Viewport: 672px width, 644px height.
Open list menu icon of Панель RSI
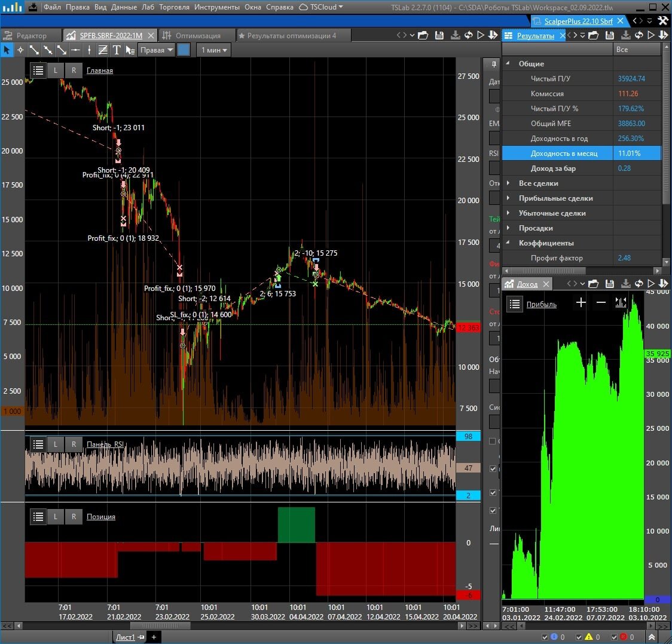(x=38, y=444)
